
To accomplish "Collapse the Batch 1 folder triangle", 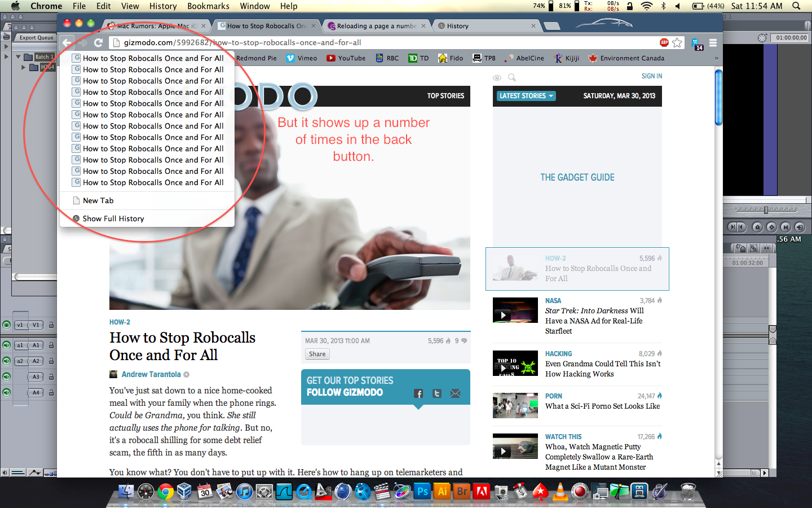I will click(19, 57).
